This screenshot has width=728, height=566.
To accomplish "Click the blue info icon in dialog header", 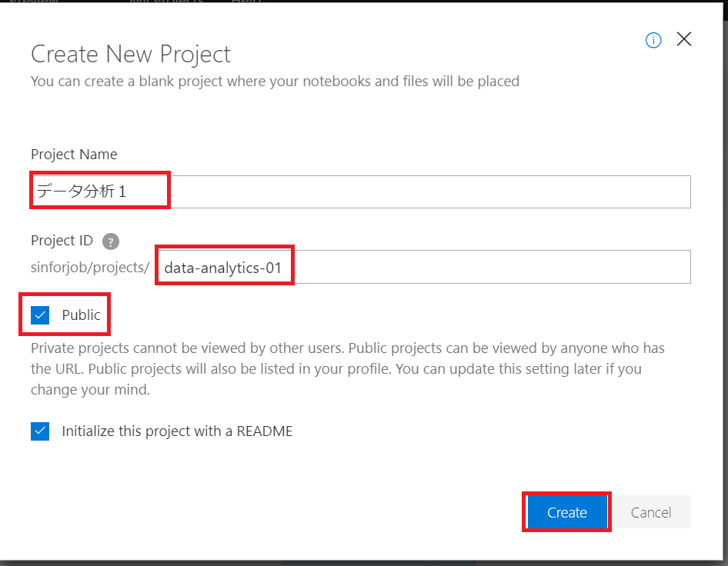I will tap(653, 41).
